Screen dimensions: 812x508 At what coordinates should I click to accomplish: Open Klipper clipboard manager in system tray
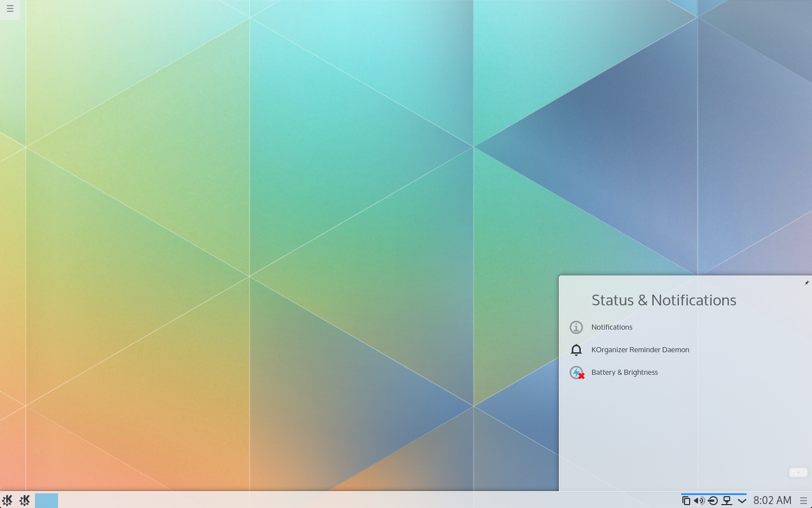(686, 500)
